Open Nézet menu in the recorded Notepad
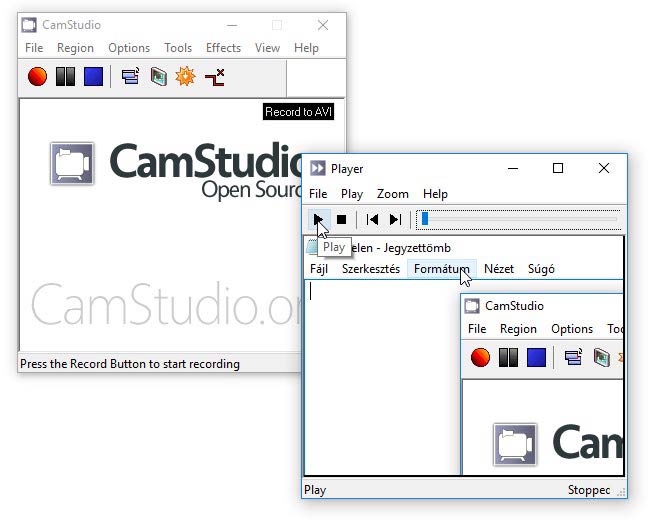Viewport: 651px width, 520px height. coord(499,269)
